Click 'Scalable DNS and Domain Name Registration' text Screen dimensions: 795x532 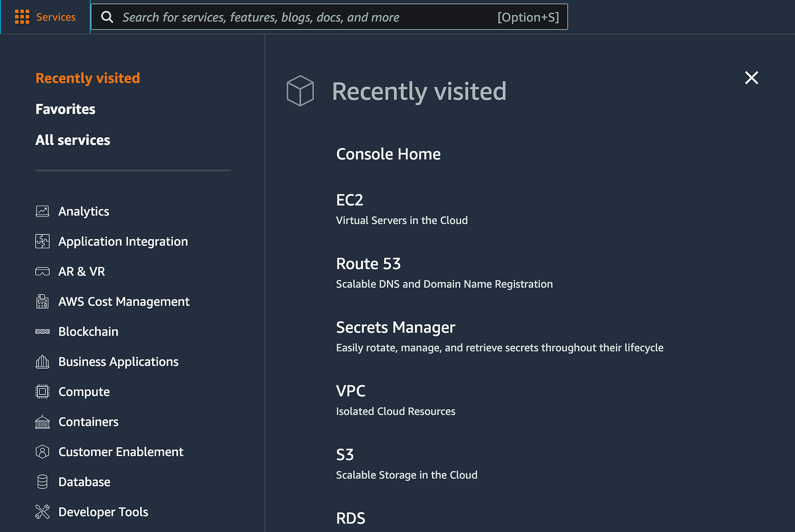[444, 284]
